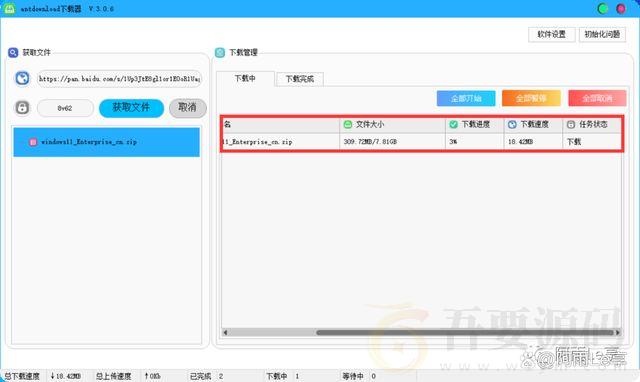640x382 pixels.
Task: Click the Baidu pan URL input field
Action: (119, 79)
